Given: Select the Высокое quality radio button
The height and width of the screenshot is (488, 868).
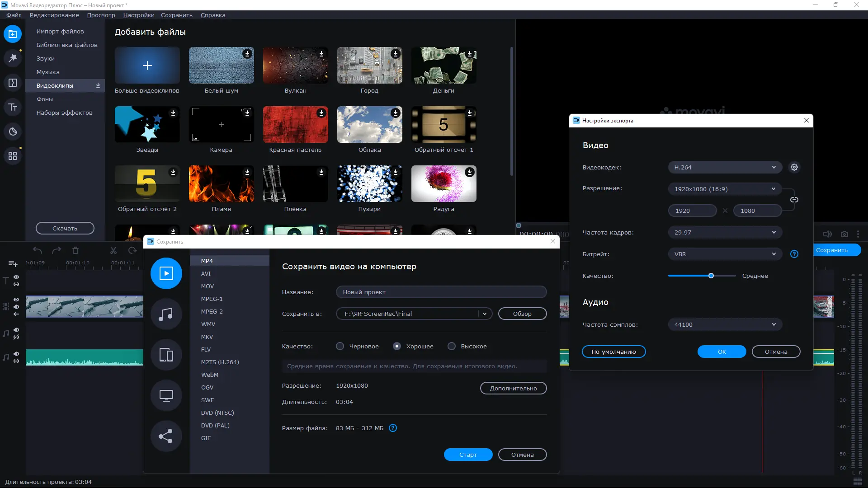Looking at the screenshot, I should tap(452, 347).
